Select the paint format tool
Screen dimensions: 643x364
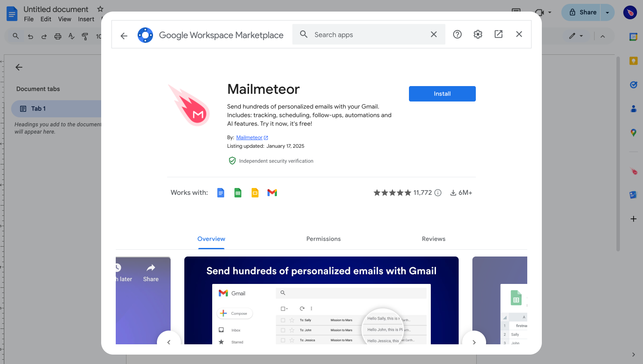coord(85,36)
